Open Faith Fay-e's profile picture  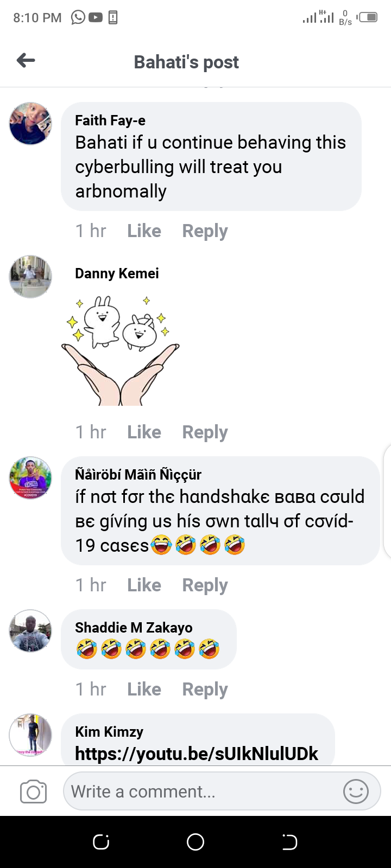(x=30, y=124)
